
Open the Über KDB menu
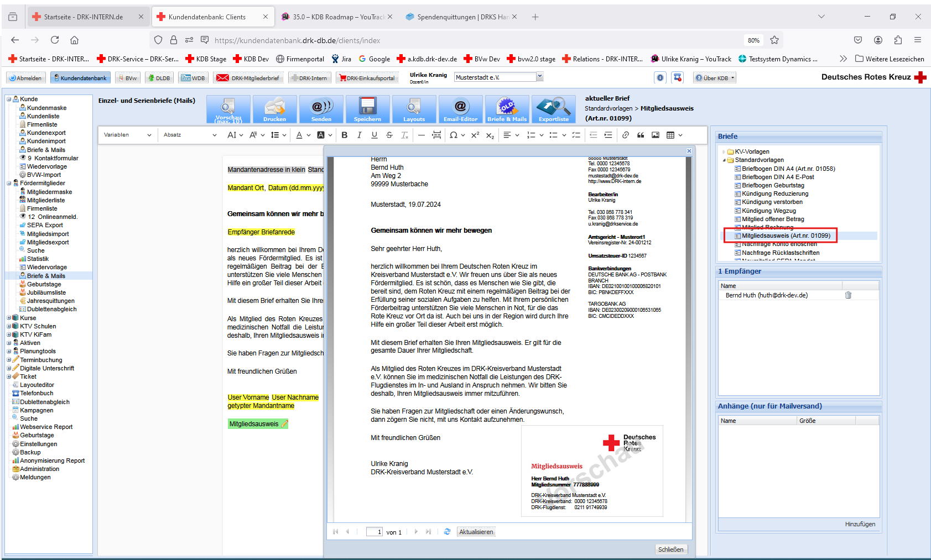coord(715,78)
